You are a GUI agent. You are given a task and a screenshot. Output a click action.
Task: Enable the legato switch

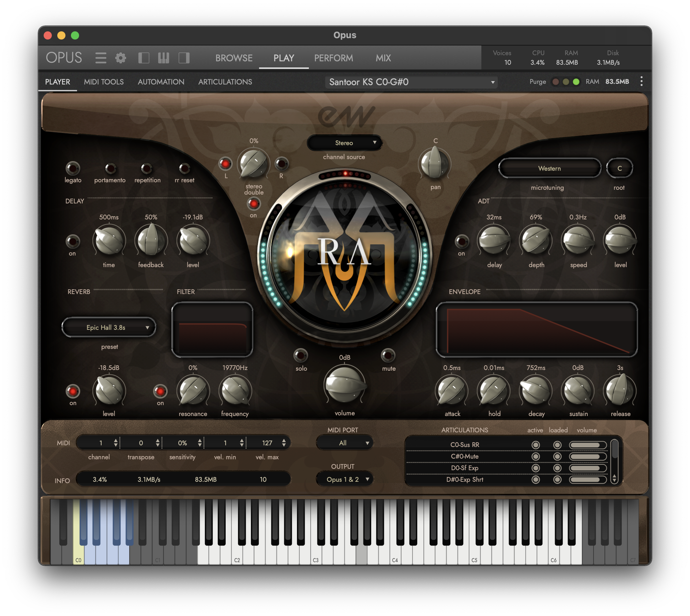pos(73,168)
